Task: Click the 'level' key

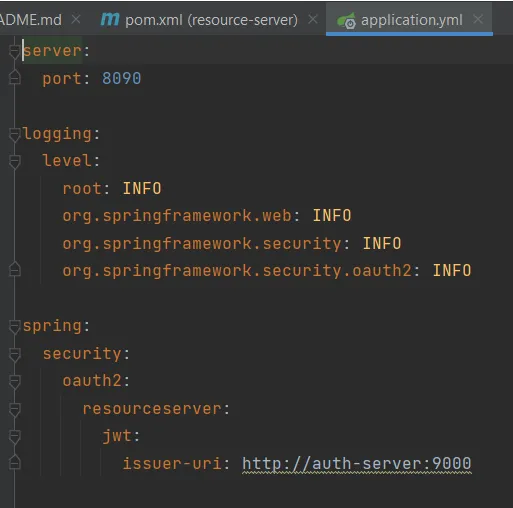Action: pyautogui.click(x=67, y=161)
